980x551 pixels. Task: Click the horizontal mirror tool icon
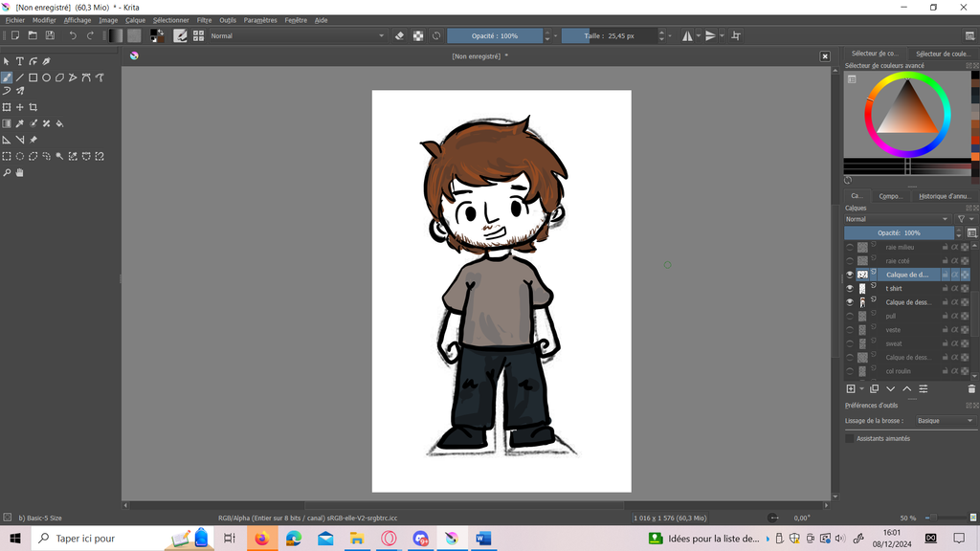(687, 35)
